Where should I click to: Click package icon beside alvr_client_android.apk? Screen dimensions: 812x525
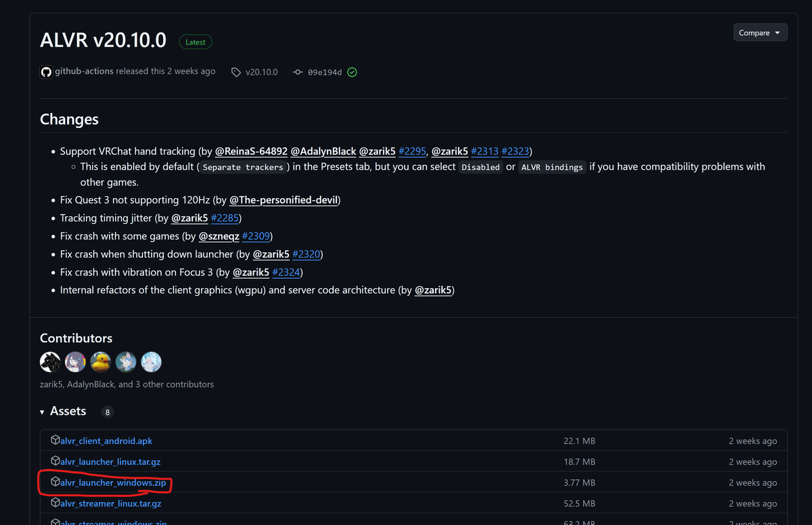(55, 440)
